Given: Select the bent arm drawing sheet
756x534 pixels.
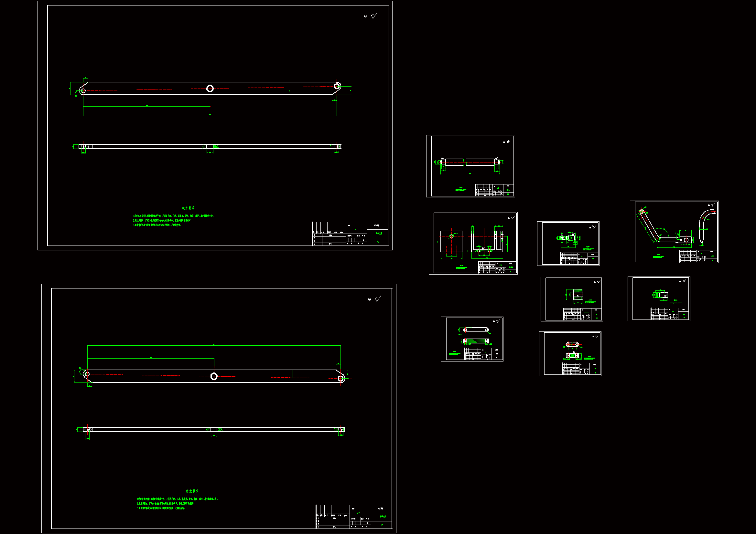Looking at the screenshot, I should pyautogui.click(x=674, y=232).
